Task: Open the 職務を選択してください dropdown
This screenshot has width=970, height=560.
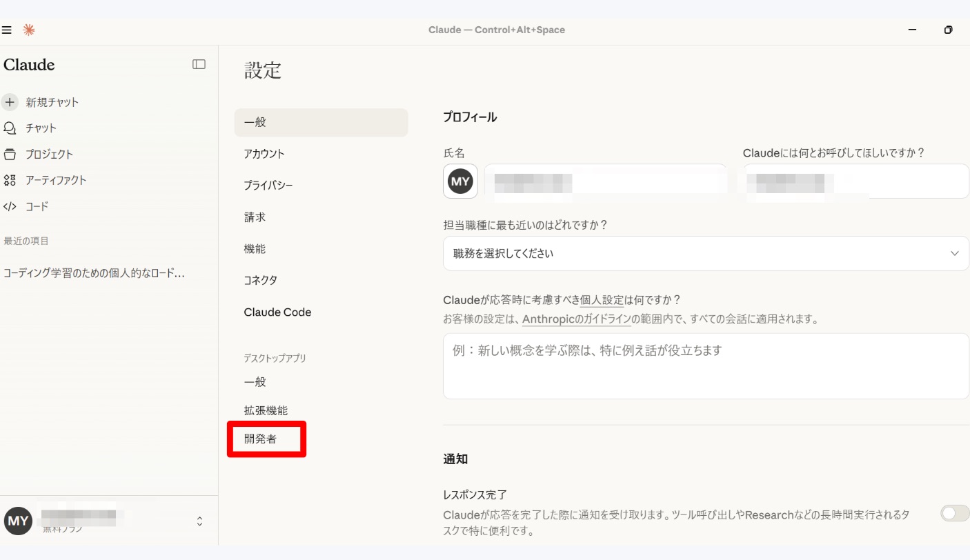Action: click(x=705, y=254)
